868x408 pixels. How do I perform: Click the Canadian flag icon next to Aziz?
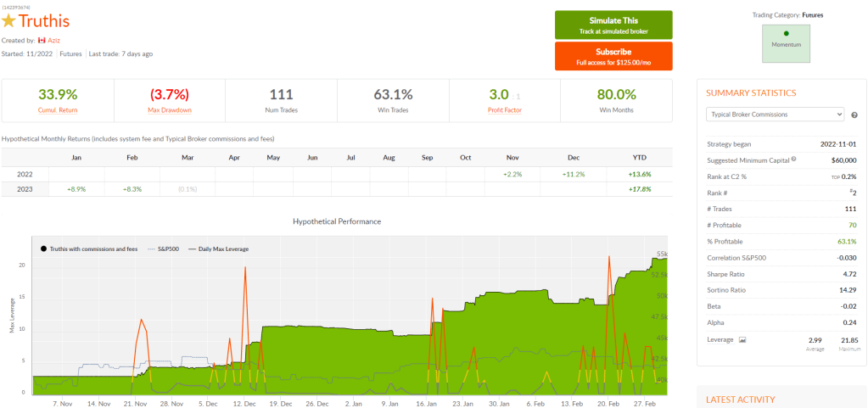pyautogui.click(x=43, y=40)
